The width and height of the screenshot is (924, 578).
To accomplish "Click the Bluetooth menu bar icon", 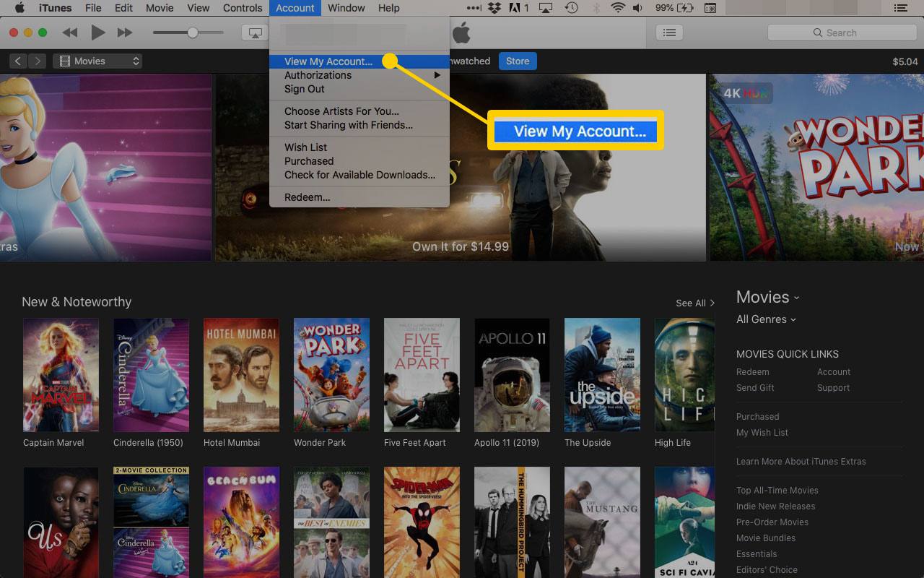I will point(595,8).
